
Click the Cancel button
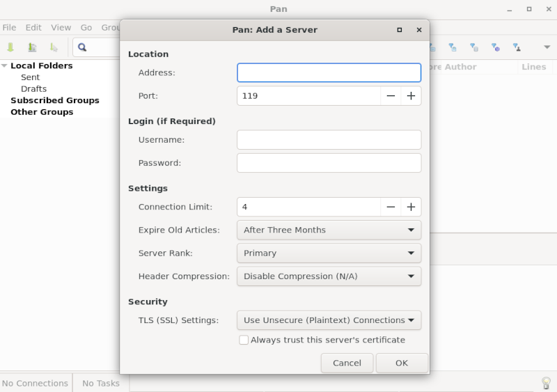pos(347,363)
